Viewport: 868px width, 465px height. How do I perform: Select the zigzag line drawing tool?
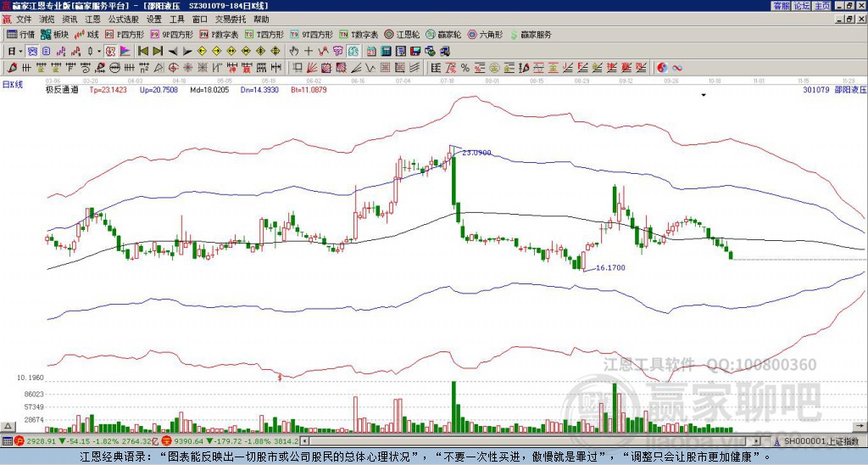pyautogui.click(x=370, y=68)
